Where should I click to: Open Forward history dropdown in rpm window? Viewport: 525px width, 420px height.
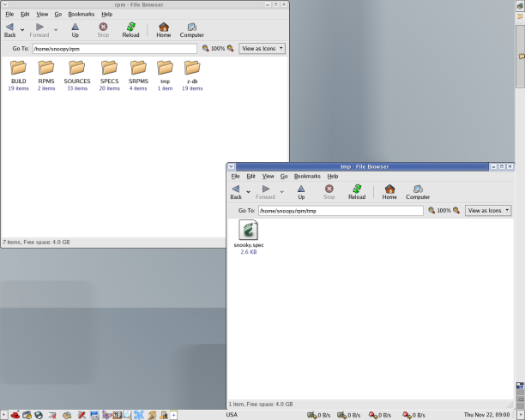click(x=56, y=29)
